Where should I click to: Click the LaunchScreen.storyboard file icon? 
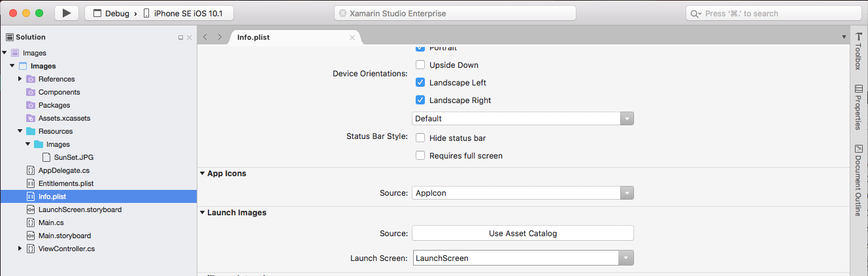pyautogui.click(x=31, y=209)
